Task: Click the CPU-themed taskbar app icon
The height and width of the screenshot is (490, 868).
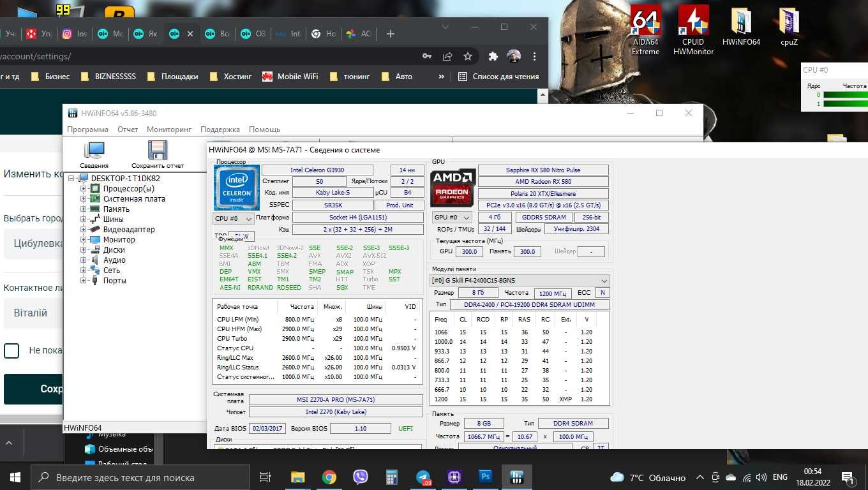Action: click(454, 477)
